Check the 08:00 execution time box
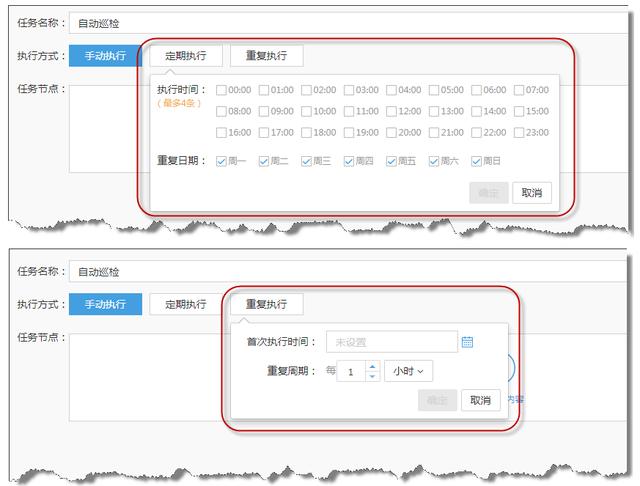The height and width of the screenshot is (486, 640). click(221, 111)
